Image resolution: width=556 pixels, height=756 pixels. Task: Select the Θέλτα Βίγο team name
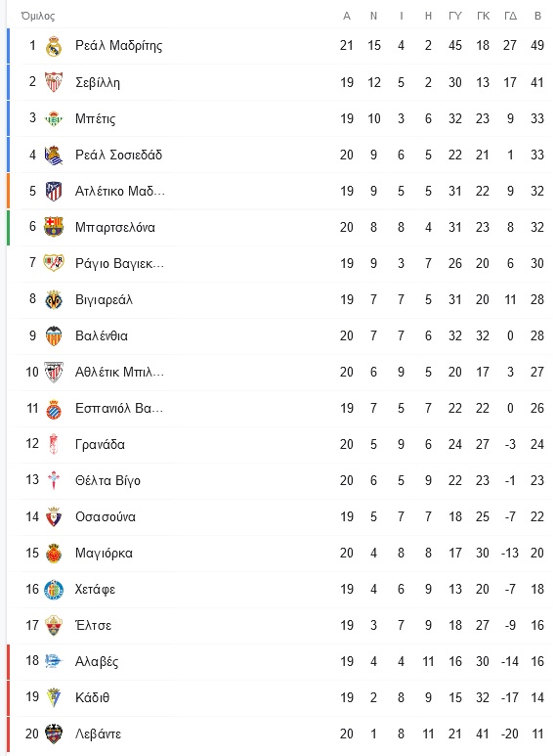pos(107,481)
